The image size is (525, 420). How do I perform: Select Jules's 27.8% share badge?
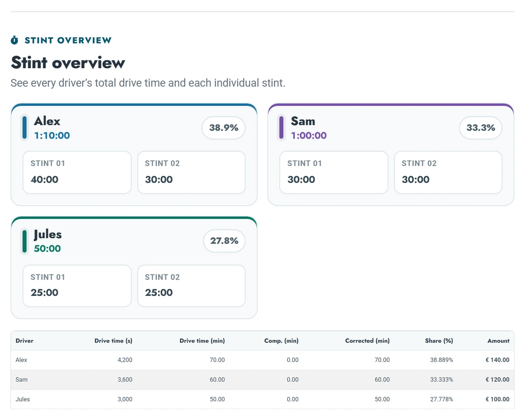coord(224,241)
